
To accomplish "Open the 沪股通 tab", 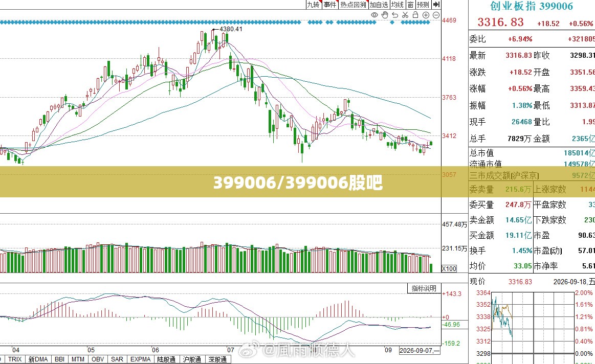I will click(192, 359).
